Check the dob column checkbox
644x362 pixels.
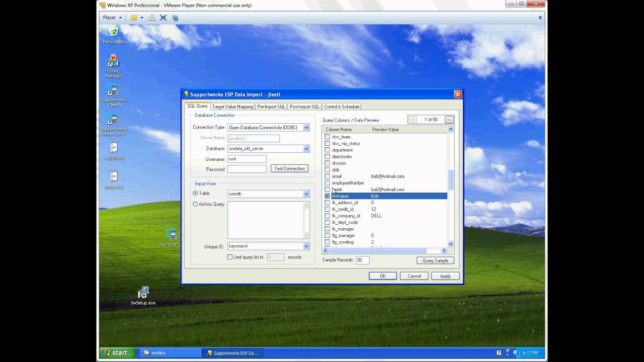(x=327, y=170)
